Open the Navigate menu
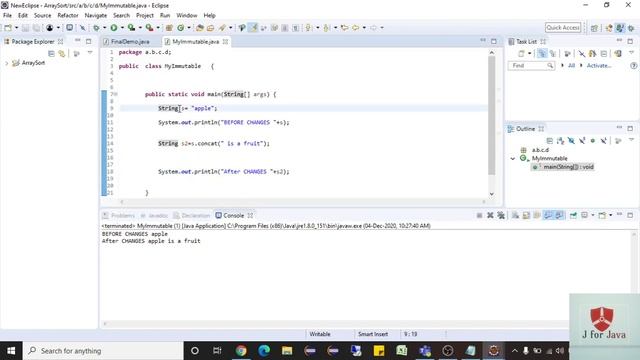Viewport: 640px width, 360px height. pos(96,16)
